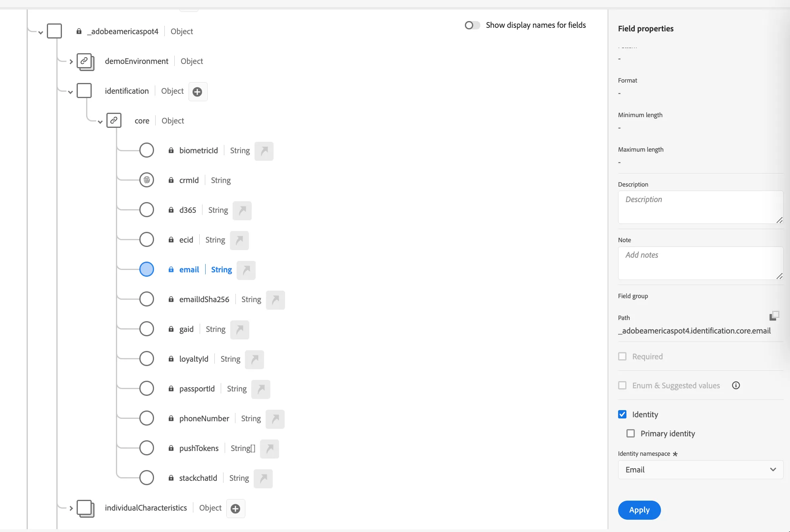The image size is (790, 532).
Task: Click the arrow icon beside d365 String
Action: 242,210
